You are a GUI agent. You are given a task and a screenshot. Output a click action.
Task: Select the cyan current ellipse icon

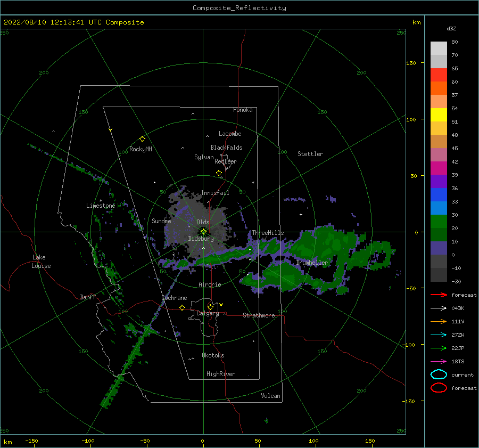pyautogui.click(x=439, y=374)
